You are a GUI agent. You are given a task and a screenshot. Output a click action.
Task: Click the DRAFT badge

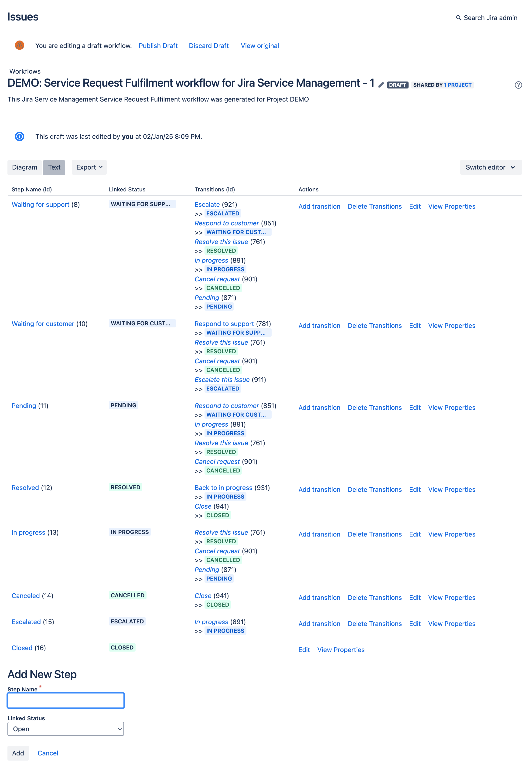pyautogui.click(x=397, y=85)
